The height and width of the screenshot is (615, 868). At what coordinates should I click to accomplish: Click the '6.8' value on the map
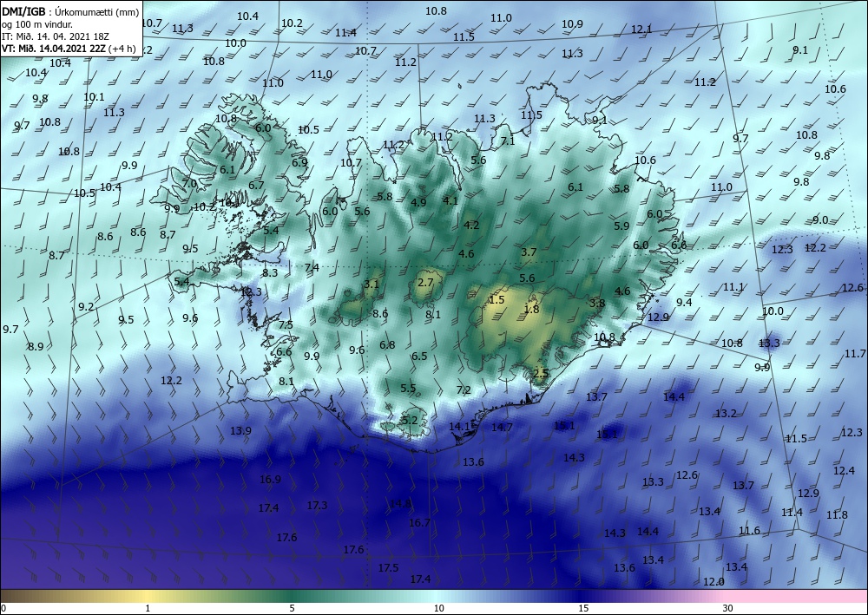click(x=387, y=345)
